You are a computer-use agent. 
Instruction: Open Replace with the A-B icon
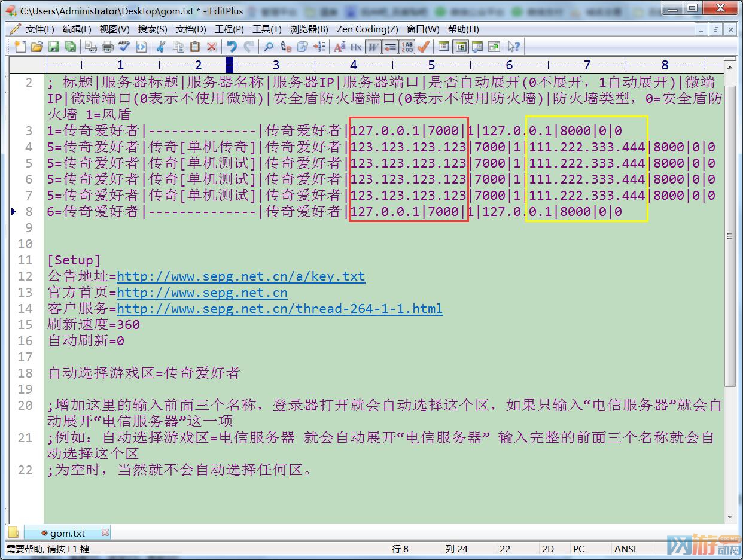[286, 47]
